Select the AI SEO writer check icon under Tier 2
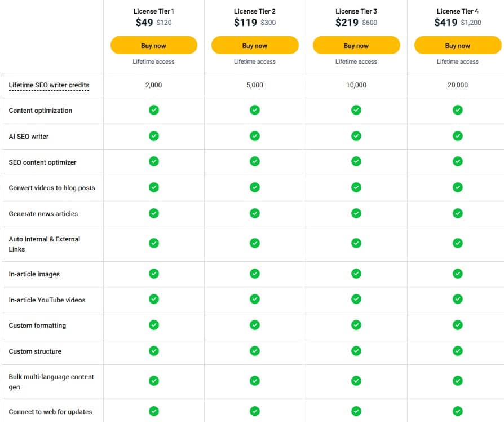 point(255,137)
